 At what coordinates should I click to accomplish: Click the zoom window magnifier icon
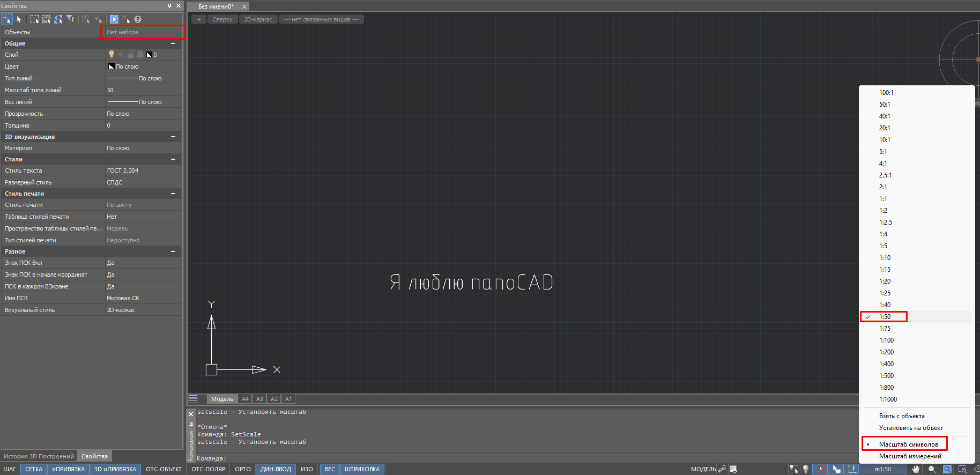coord(963,469)
